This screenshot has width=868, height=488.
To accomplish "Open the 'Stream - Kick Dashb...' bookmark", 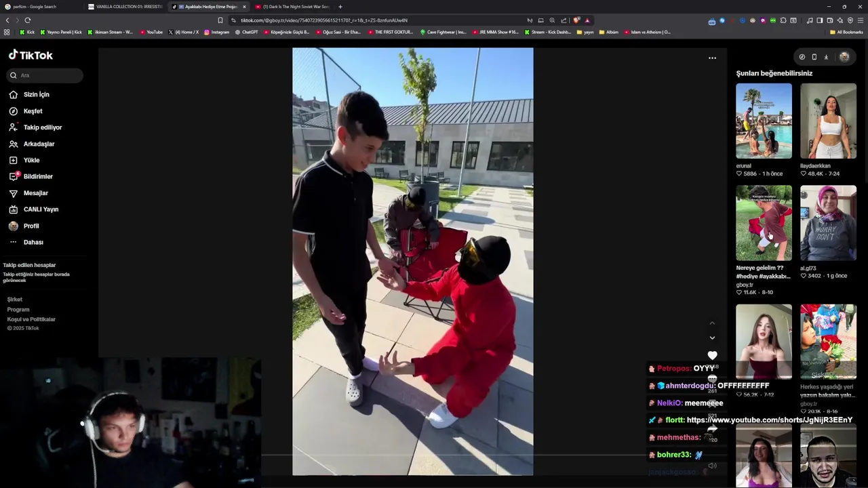I will coord(549,32).
